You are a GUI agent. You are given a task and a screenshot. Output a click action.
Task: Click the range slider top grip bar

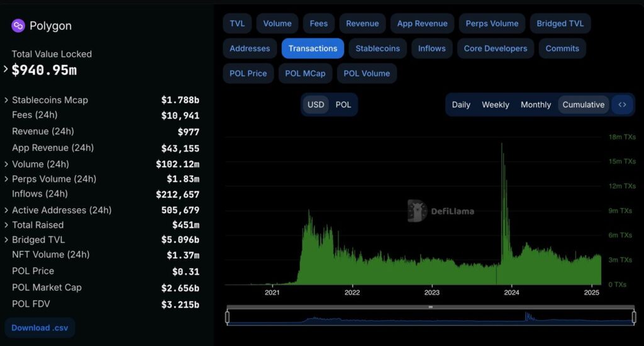pos(430,307)
